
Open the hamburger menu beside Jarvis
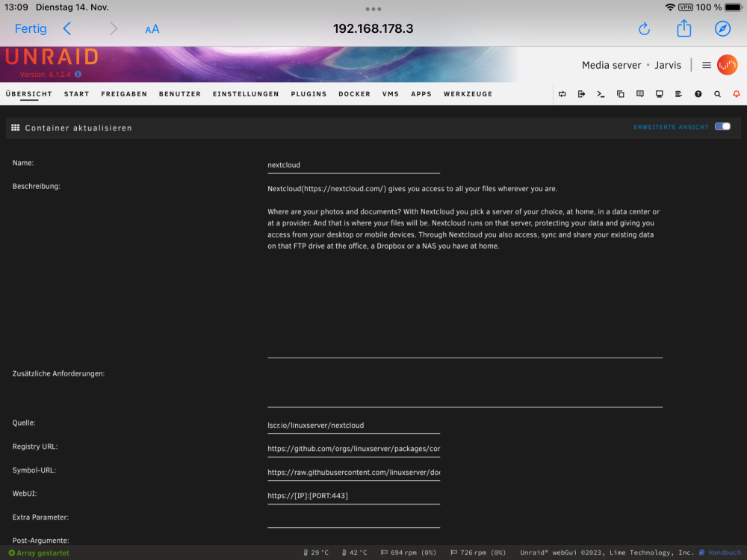(707, 65)
